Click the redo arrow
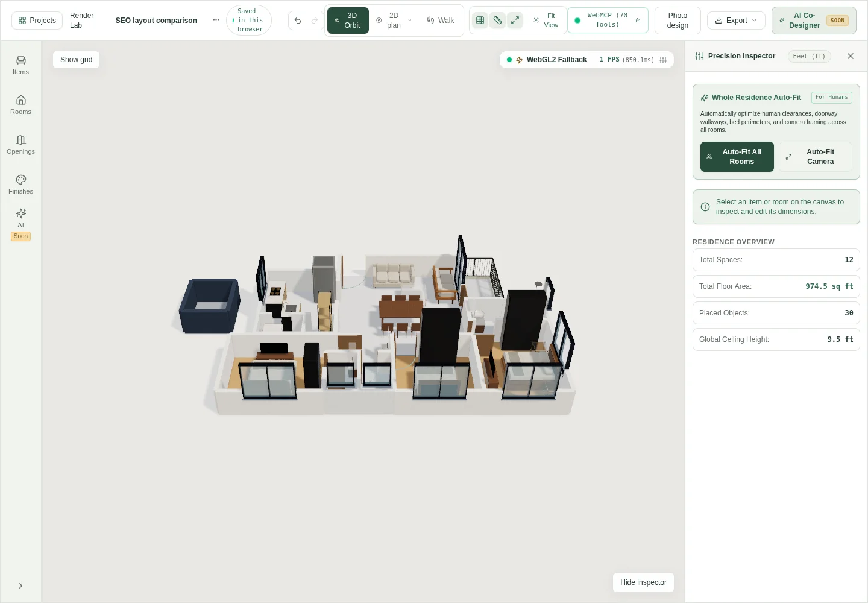This screenshot has height=603, width=868. [315, 21]
